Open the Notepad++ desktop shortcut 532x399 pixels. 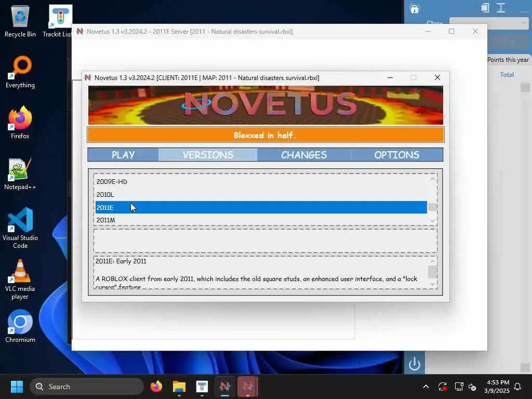pyautogui.click(x=20, y=174)
